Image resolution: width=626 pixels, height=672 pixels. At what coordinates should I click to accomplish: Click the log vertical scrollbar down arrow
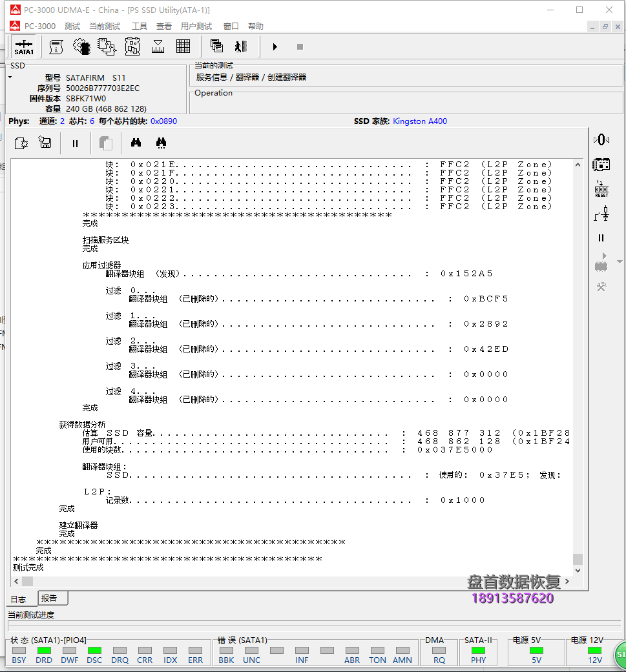click(x=578, y=571)
